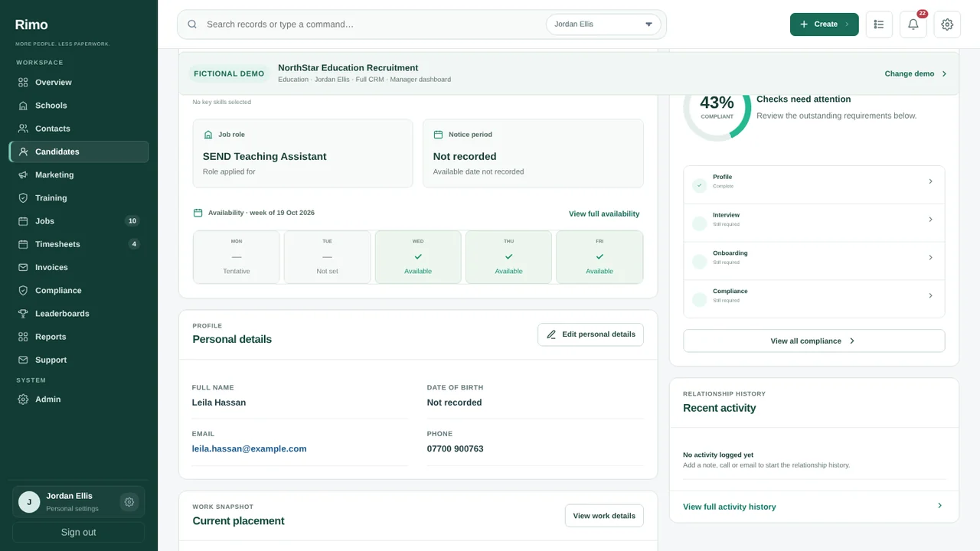The height and width of the screenshot is (551, 980).
Task: Click the Onboarding status circle
Action: click(699, 262)
